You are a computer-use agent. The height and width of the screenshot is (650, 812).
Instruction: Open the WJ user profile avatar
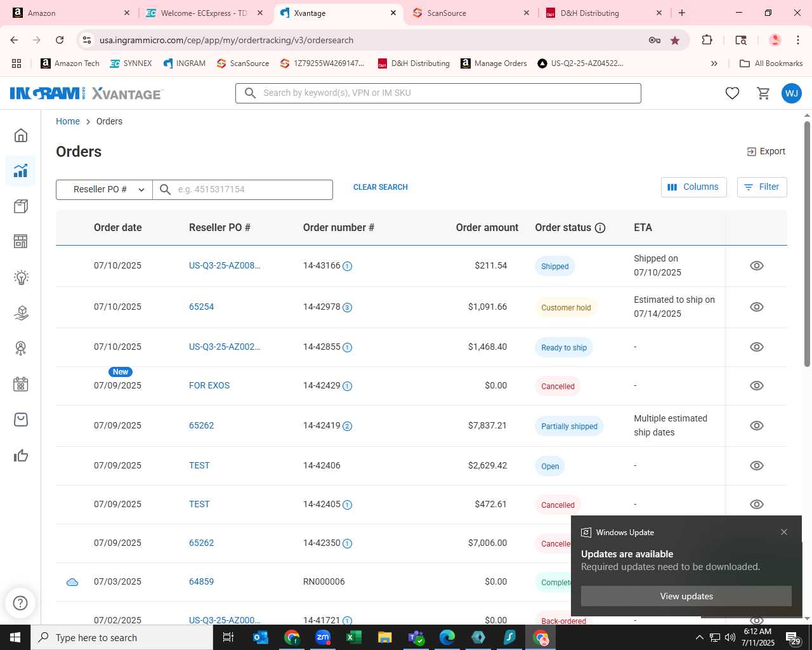point(792,93)
